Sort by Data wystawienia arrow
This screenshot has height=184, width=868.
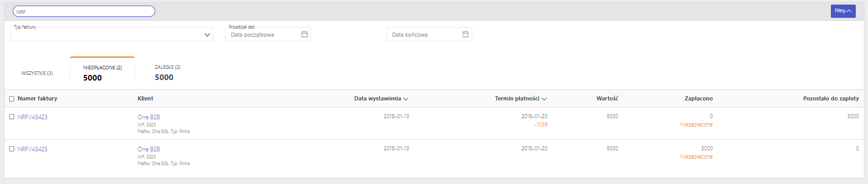406,99
